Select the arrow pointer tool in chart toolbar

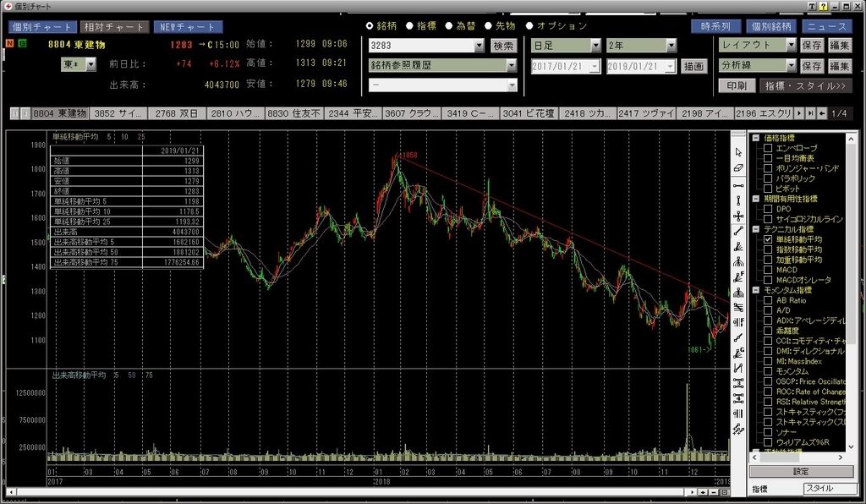(738, 152)
